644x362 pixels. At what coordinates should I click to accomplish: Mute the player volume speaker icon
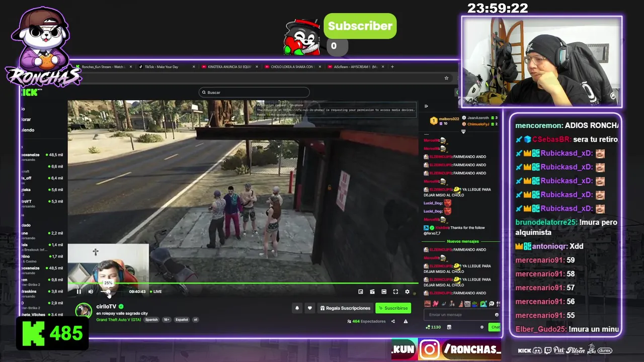coord(91,292)
